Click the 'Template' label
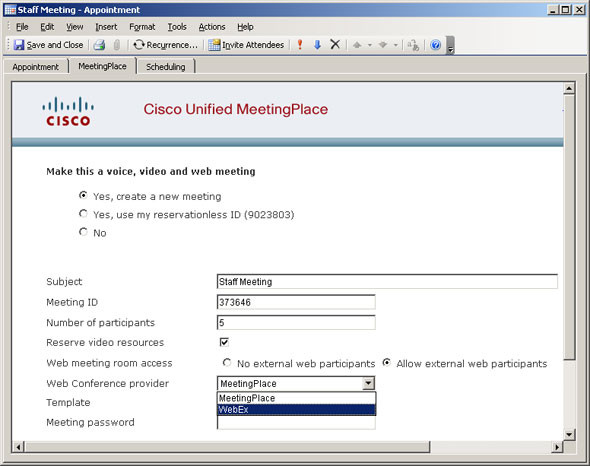This screenshot has height=466, width=590. click(68, 402)
